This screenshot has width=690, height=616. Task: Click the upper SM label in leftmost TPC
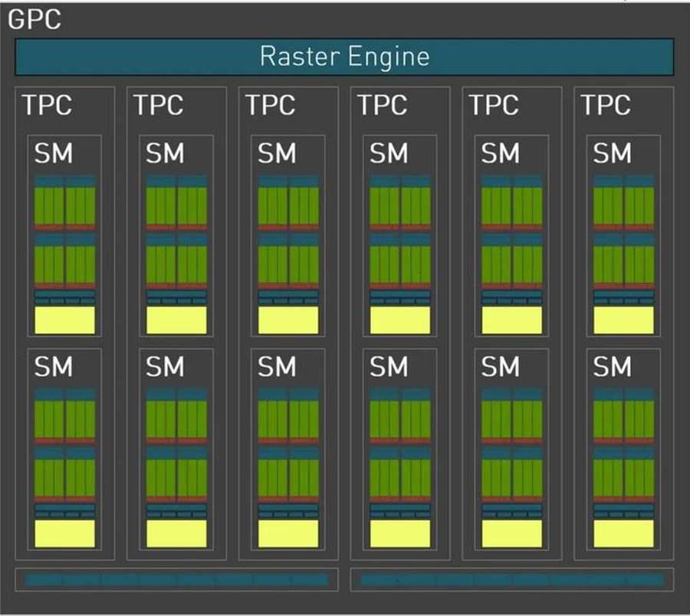point(54,154)
